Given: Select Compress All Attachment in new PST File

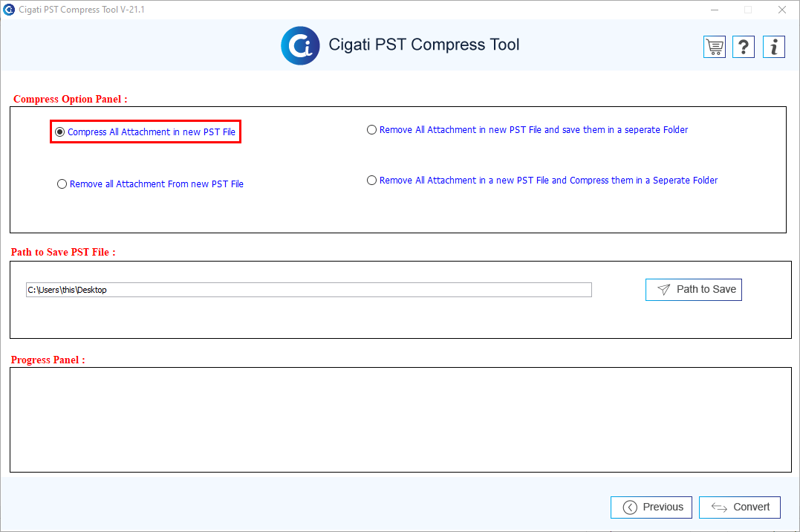Looking at the screenshot, I should [146, 132].
